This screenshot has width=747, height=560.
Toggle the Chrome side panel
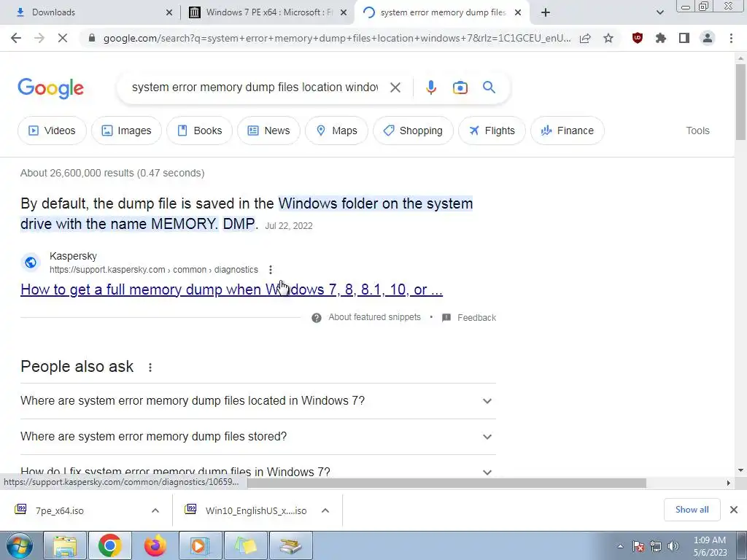(x=684, y=38)
